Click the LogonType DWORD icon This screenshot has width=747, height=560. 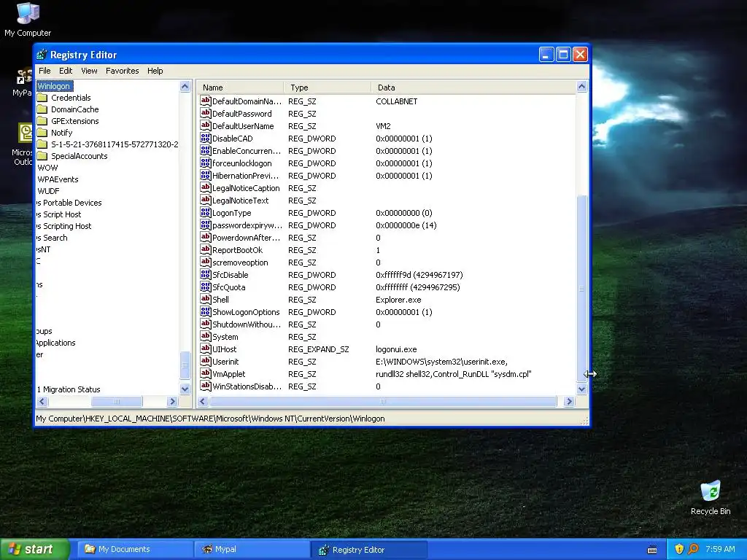pyautogui.click(x=205, y=212)
